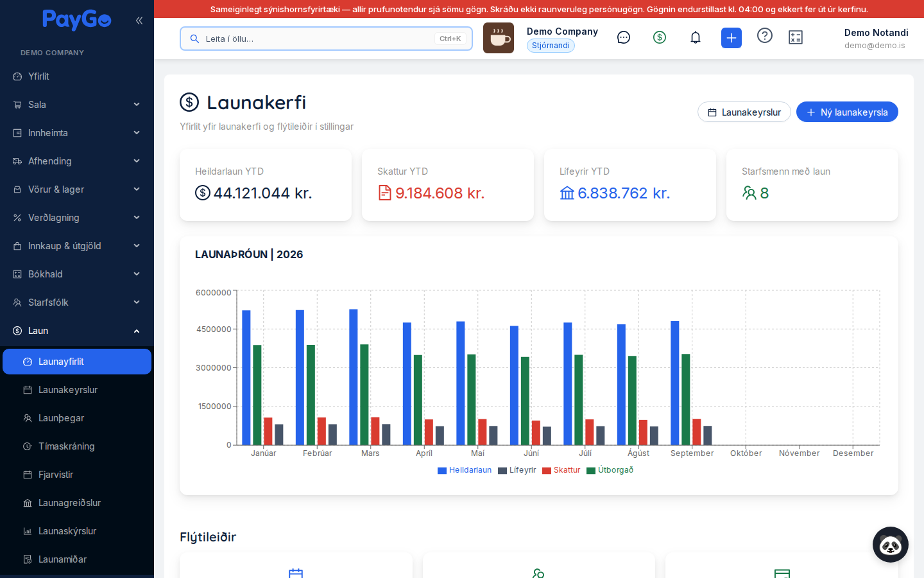Open the notifications bell

696,38
